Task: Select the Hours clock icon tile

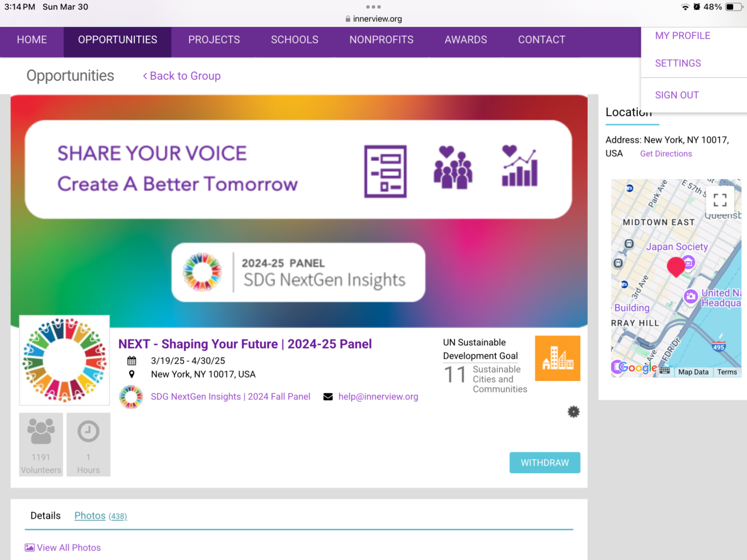Action: tap(88, 444)
